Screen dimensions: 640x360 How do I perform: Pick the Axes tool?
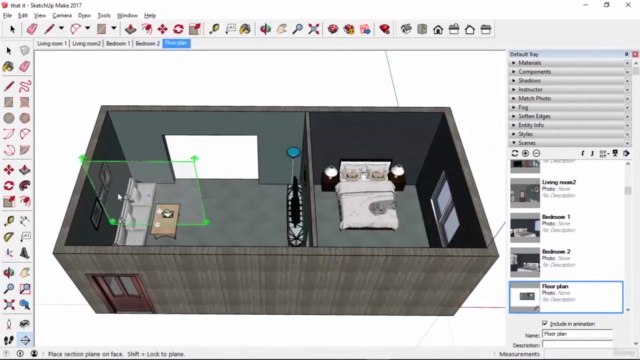click(9, 253)
